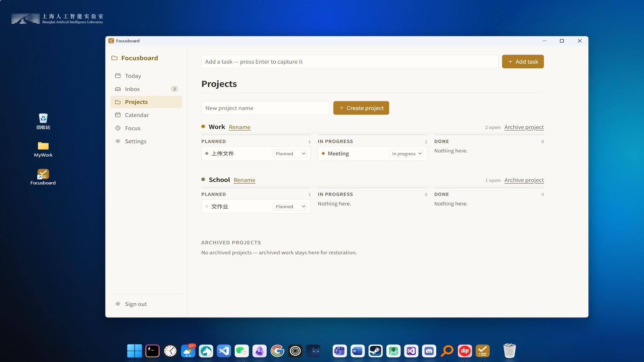Archive the School project

(x=524, y=180)
